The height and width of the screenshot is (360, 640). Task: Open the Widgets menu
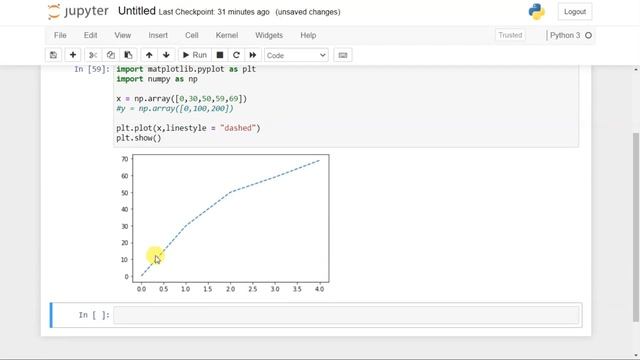(x=269, y=36)
